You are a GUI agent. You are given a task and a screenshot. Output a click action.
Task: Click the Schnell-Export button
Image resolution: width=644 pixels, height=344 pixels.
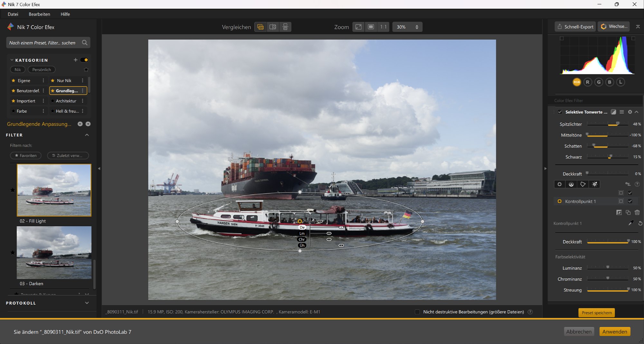(x=575, y=27)
